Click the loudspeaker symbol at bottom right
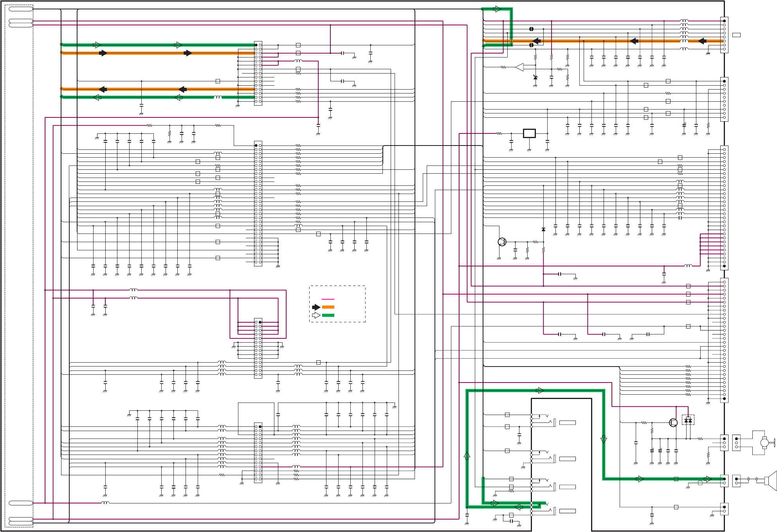 (771, 481)
